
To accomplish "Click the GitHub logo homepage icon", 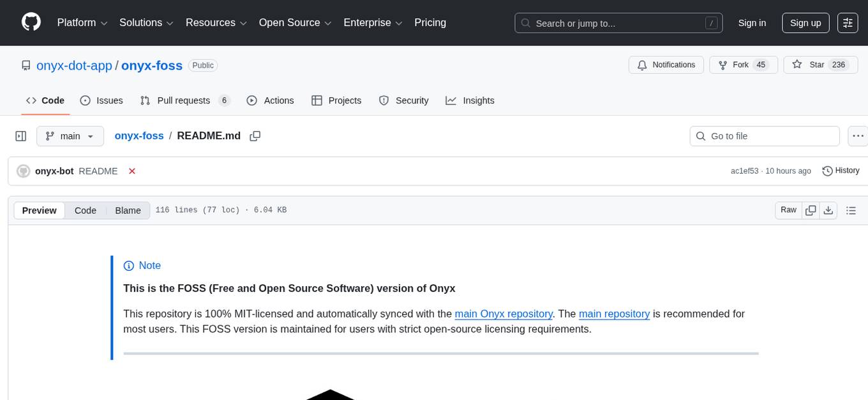I will pyautogui.click(x=31, y=22).
